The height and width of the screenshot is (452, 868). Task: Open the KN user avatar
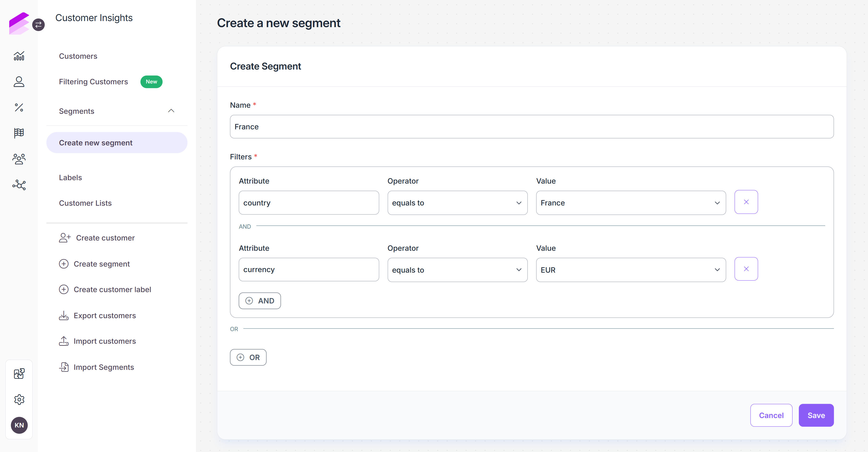point(19,425)
